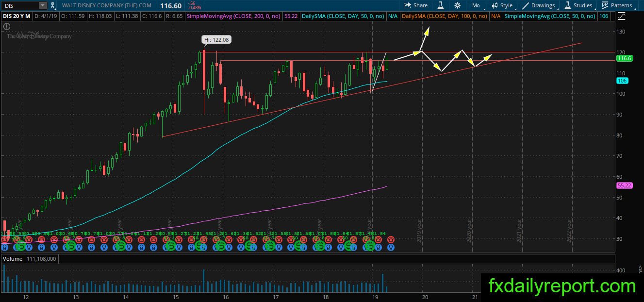Click the 106 value in study header
The image size is (644, 302).
604,16
